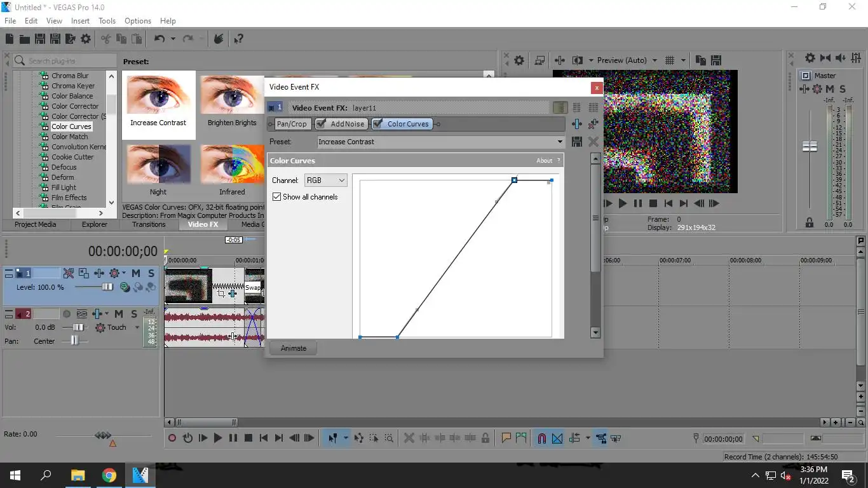Toggle Loop Playback on the transport bar
The height and width of the screenshot is (488, 868).
187,438
